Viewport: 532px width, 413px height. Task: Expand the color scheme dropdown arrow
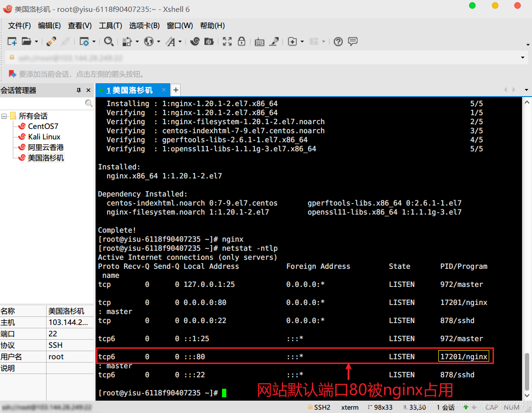(x=137, y=42)
